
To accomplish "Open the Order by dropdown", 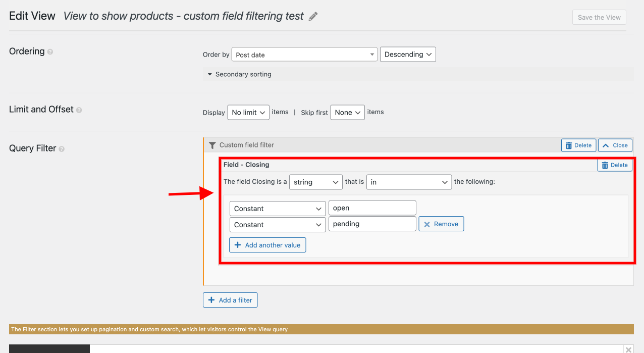I will click(304, 54).
